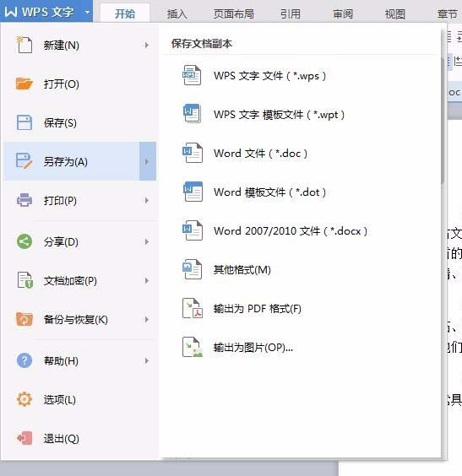Click the WPS logo in title button
Viewport: 462px width, 476px height.
(11, 12)
